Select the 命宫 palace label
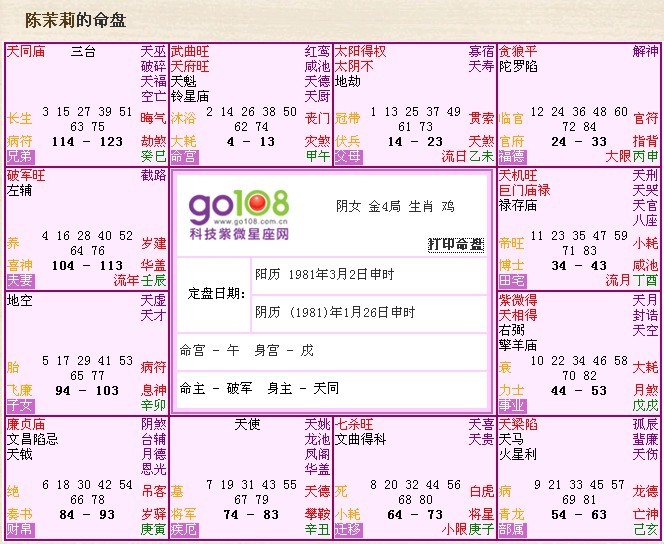The image size is (664, 544). [x=183, y=157]
